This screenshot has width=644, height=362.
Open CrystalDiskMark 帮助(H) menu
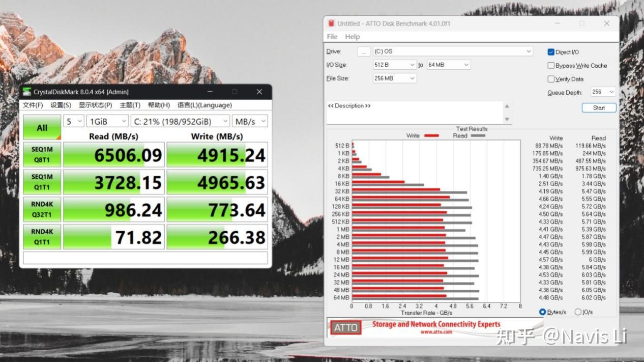coord(159,105)
